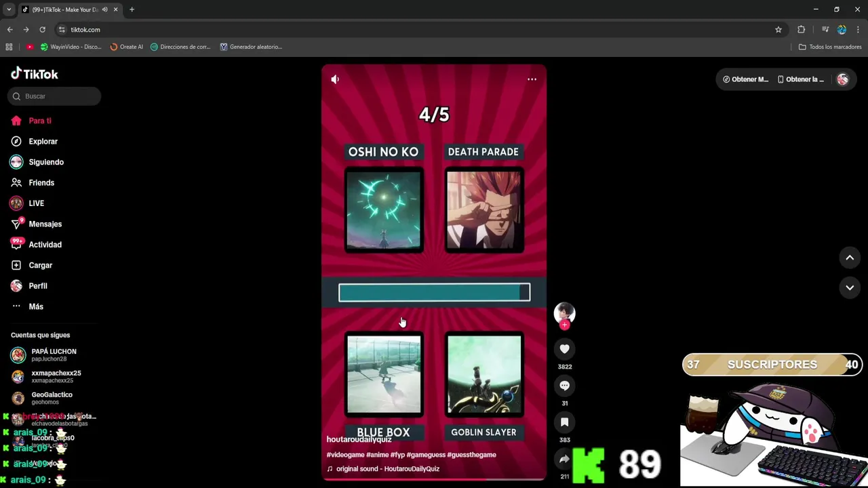Reload the page with refresh icon
Image resolution: width=868 pixels, height=488 pixels.
tap(42, 30)
